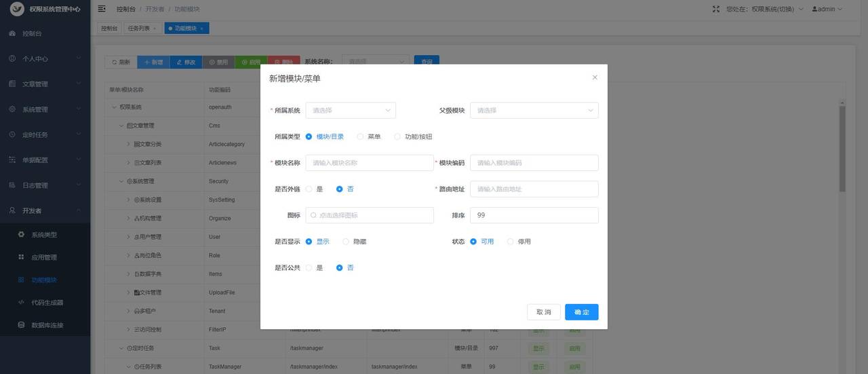Open the admin user dropdown

(826, 9)
